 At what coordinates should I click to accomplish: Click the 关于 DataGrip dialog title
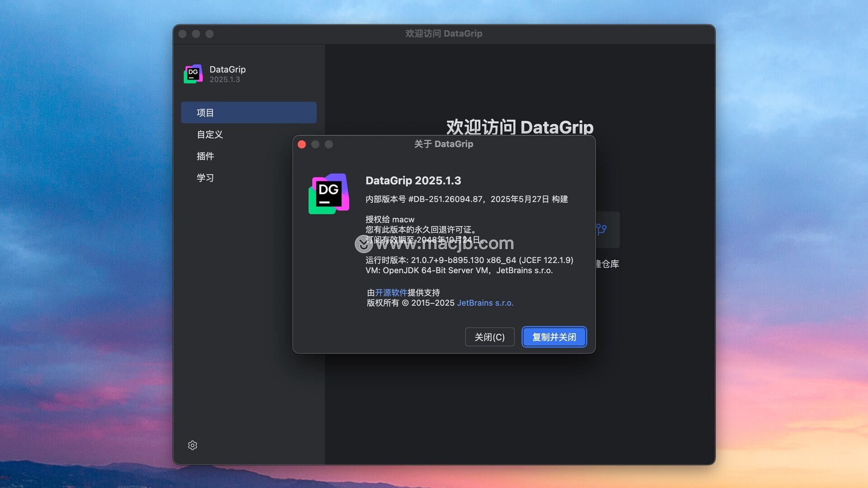click(x=443, y=144)
